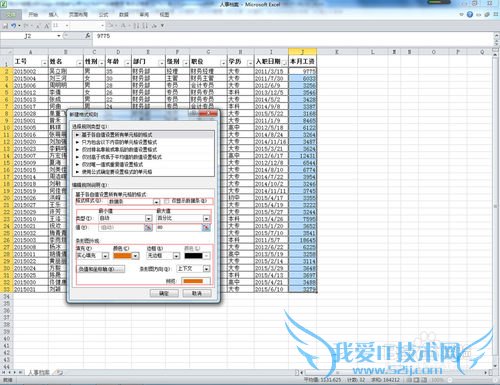Open the 填充 dropdown showing 实心填充

[93, 256]
